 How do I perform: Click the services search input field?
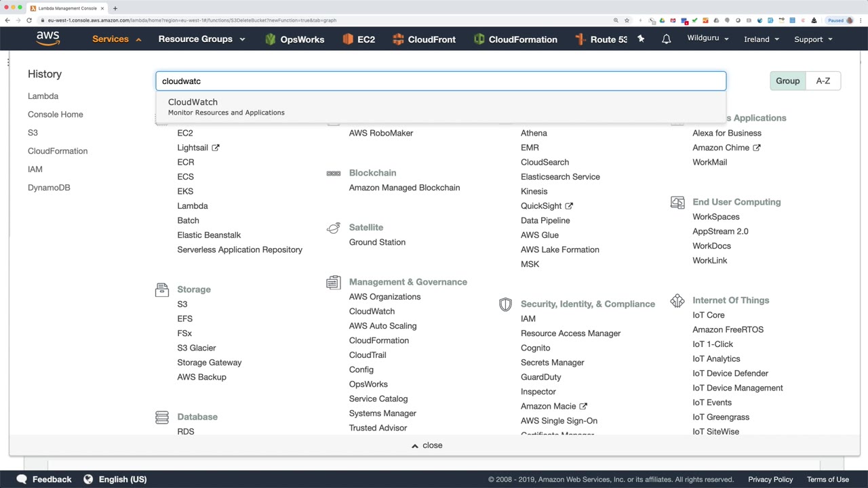click(441, 81)
